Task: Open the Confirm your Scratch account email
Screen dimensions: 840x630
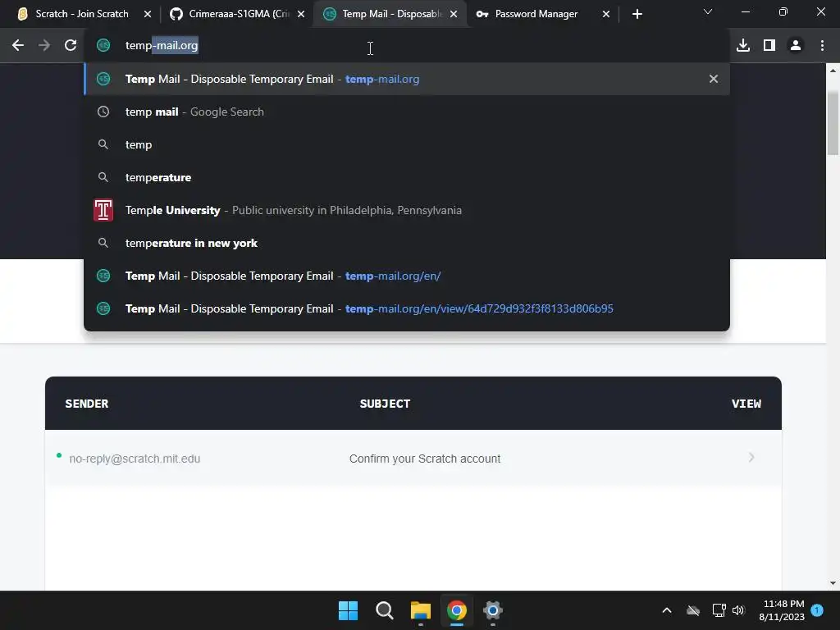Action: pyautogui.click(x=425, y=459)
